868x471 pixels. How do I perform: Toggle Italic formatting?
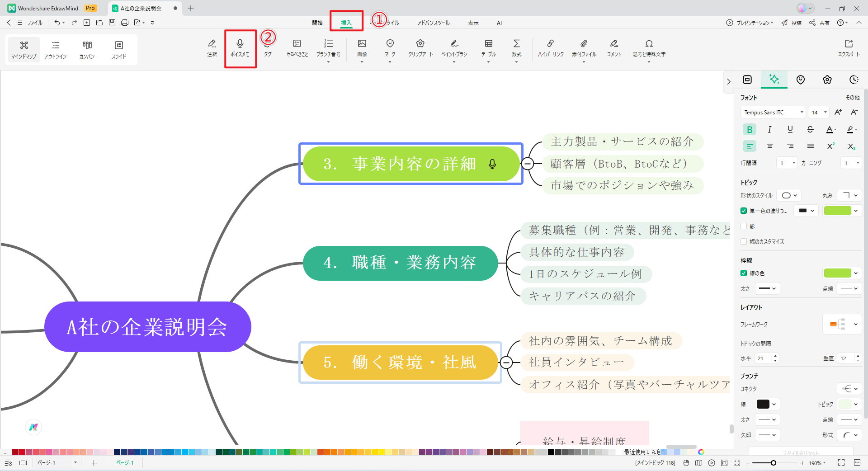click(770, 130)
